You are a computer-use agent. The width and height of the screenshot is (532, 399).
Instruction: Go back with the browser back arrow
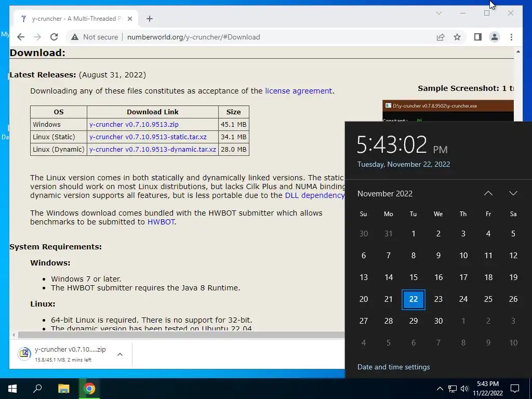pos(21,37)
